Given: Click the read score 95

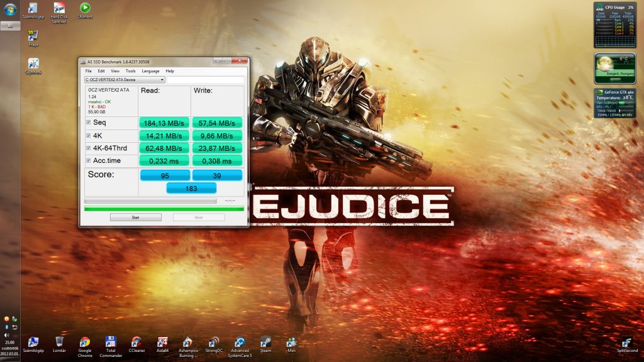Looking at the screenshot, I should point(165,175).
